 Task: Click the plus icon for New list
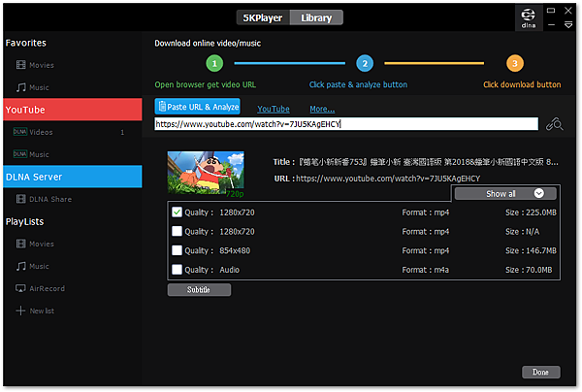click(x=20, y=310)
